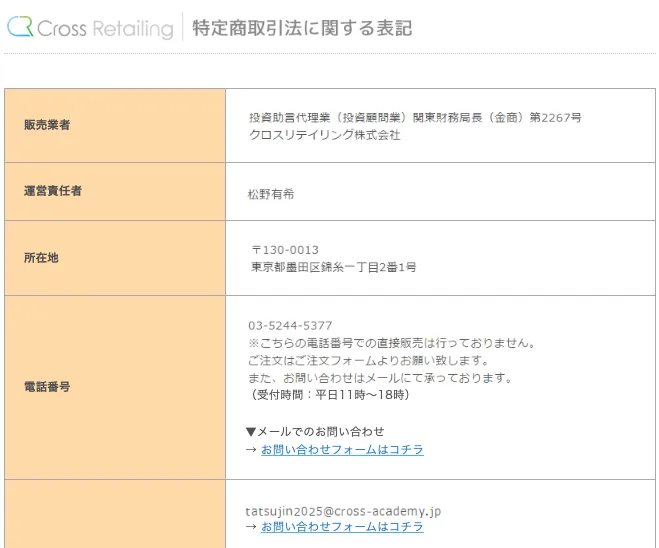Image resolution: width=659 pixels, height=548 pixels.
Task: Click the line ご注文はご注文フォームよりお願い致します
Action: pyautogui.click(x=369, y=361)
